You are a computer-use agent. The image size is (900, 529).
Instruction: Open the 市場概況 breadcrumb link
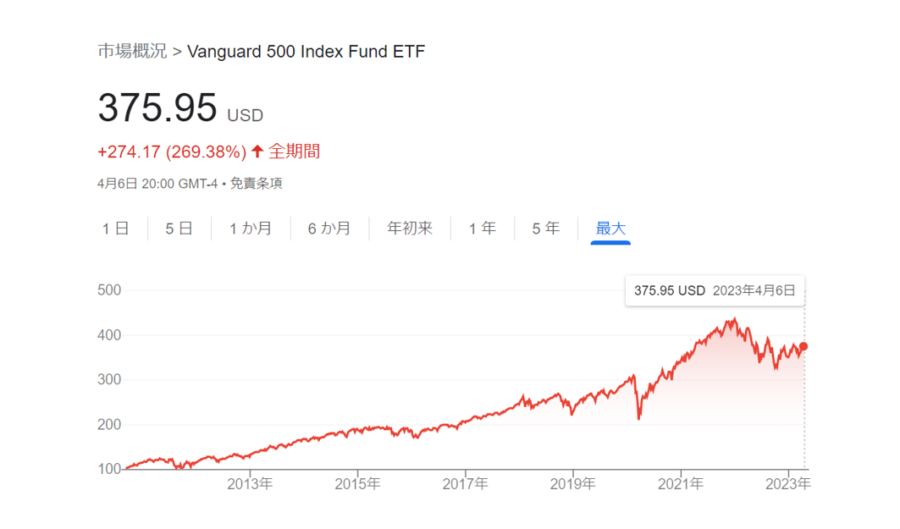pos(132,51)
